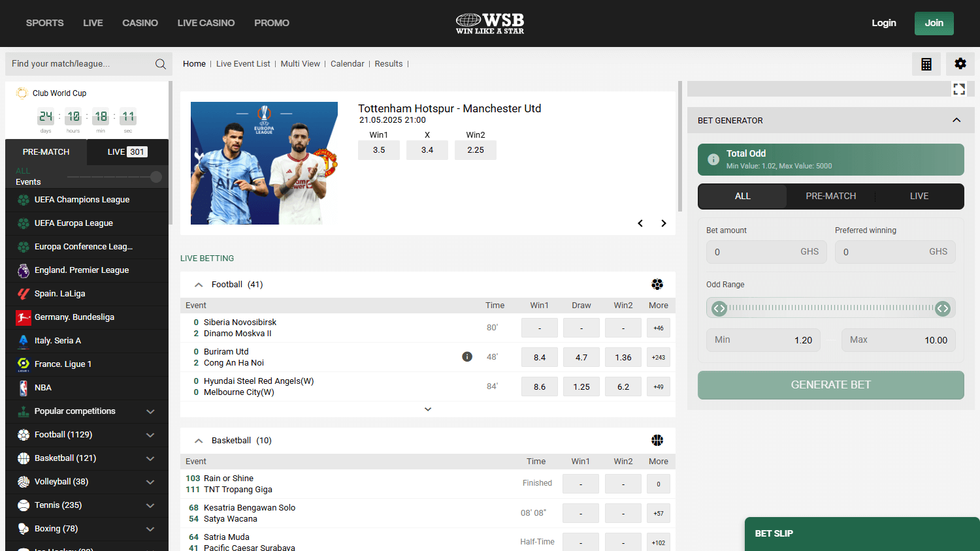The height and width of the screenshot is (551, 980).
Task: Click the left handle of the Odd Range slider
Action: [719, 308]
